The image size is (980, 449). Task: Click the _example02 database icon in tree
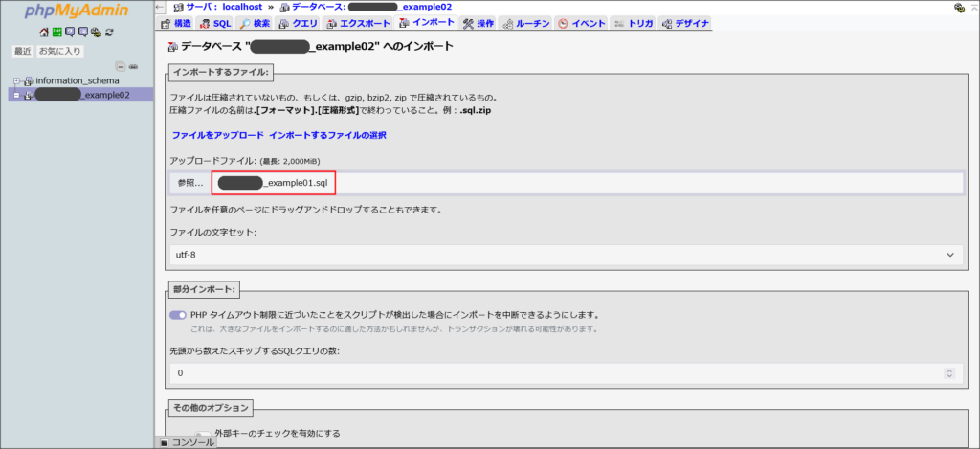pos(29,95)
